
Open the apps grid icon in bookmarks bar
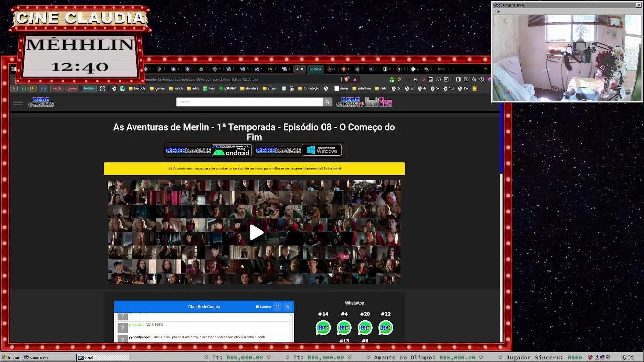click(x=102, y=88)
